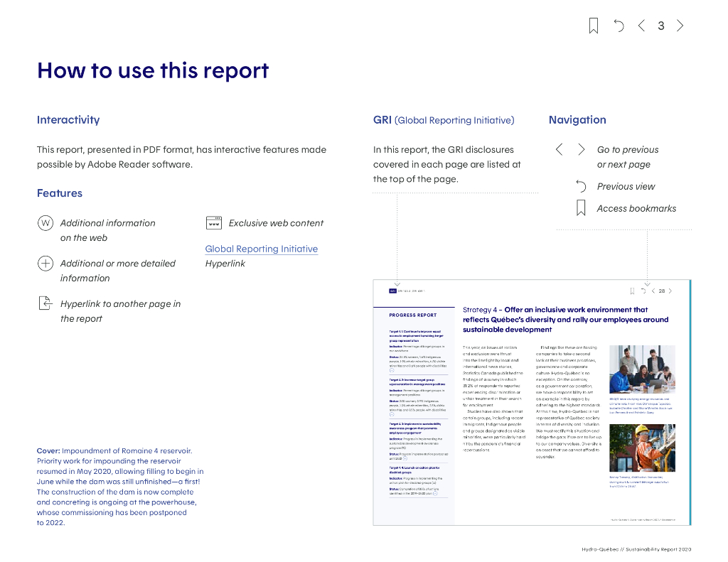Click the page number 28 in sample page
The width and height of the screenshot is (728, 562).
661,291
